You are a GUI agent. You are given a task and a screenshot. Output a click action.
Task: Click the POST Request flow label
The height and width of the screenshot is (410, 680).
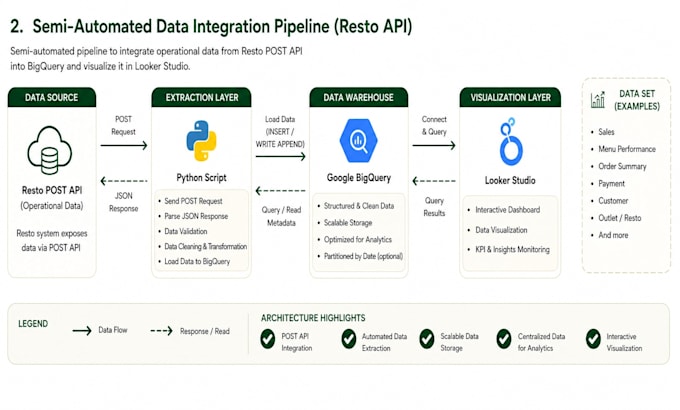[x=124, y=125]
